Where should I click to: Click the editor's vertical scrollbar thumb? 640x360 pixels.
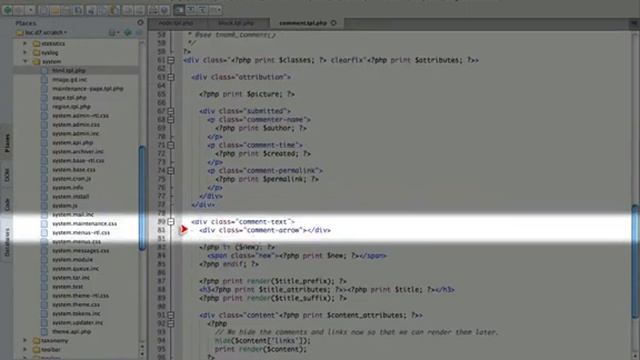[x=635, y=261]
